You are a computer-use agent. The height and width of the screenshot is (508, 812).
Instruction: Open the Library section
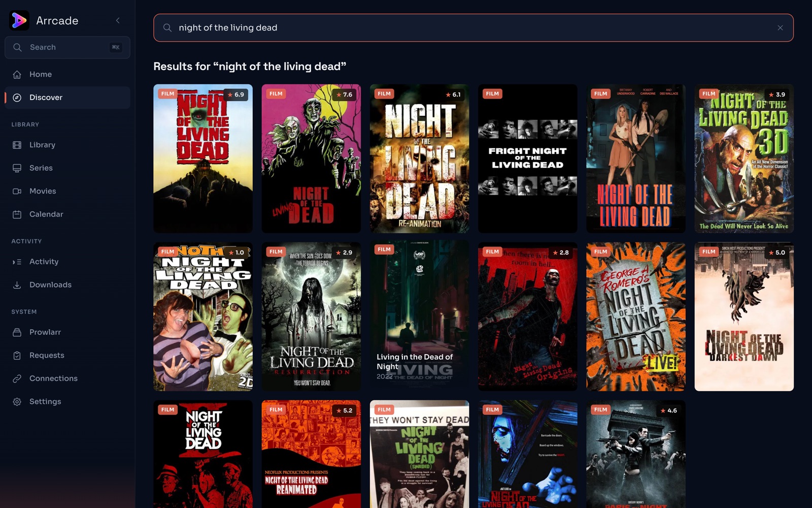67,145
